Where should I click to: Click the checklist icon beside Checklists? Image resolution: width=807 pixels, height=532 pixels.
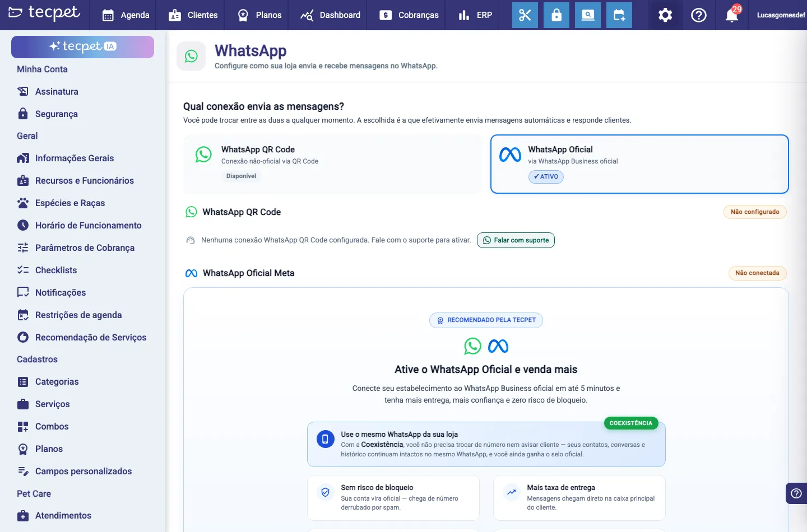click(23, 270)
